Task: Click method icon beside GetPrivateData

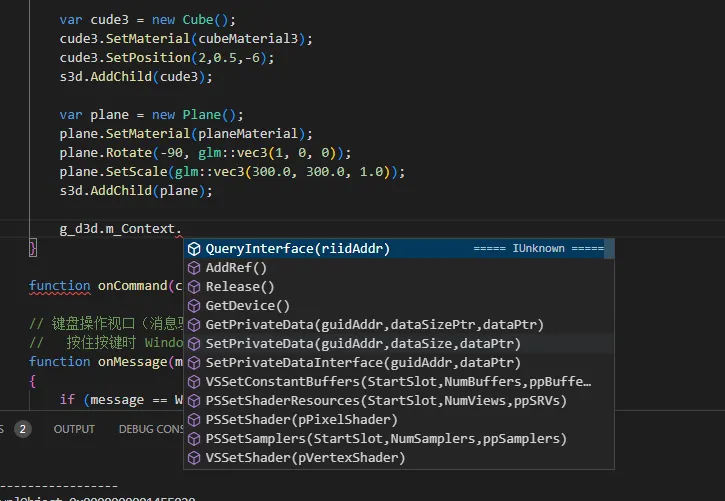Action: [x=194, y=324]
